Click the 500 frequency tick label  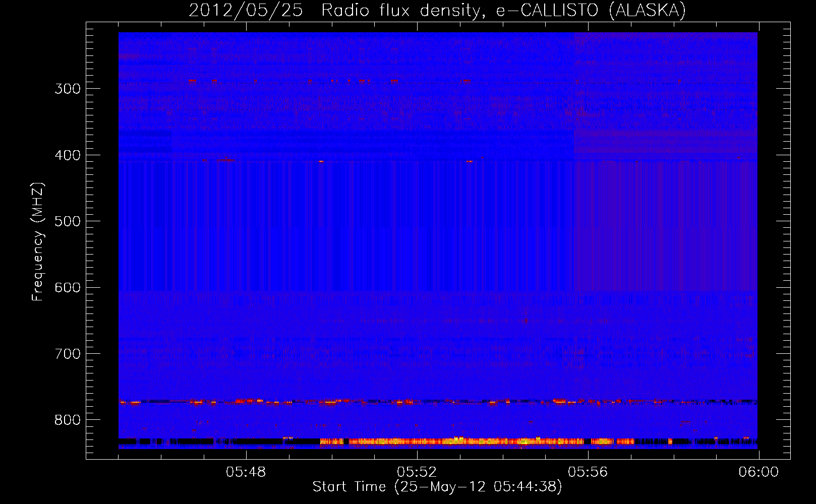[x=68, y=221]
